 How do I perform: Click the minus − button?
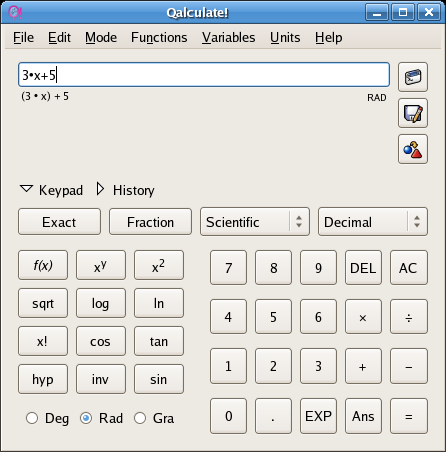(x=409, y=366)
